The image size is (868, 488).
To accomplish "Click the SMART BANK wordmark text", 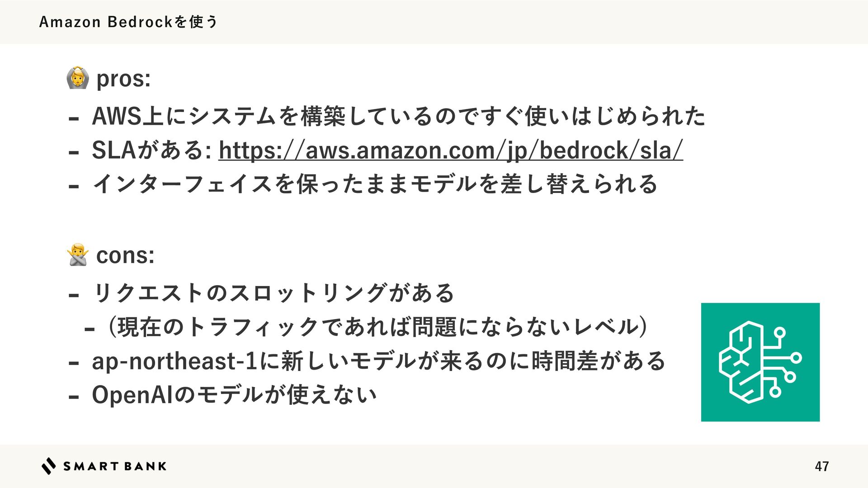I will [x=115, y=466].
